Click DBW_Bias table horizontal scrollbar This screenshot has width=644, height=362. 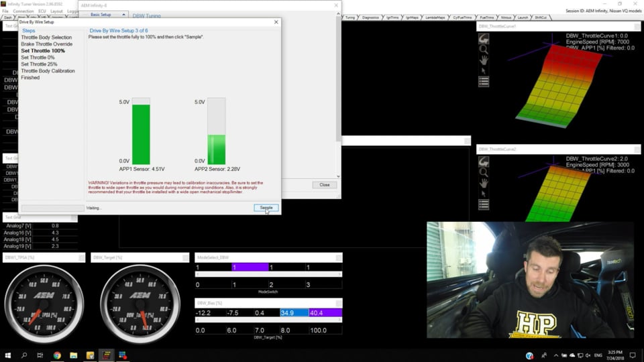[x=268, y=320]
